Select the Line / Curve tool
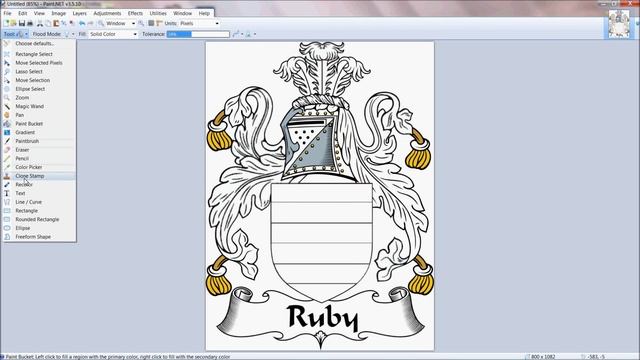This screenshot has width=640, height=360. click(x=39, y=202)
